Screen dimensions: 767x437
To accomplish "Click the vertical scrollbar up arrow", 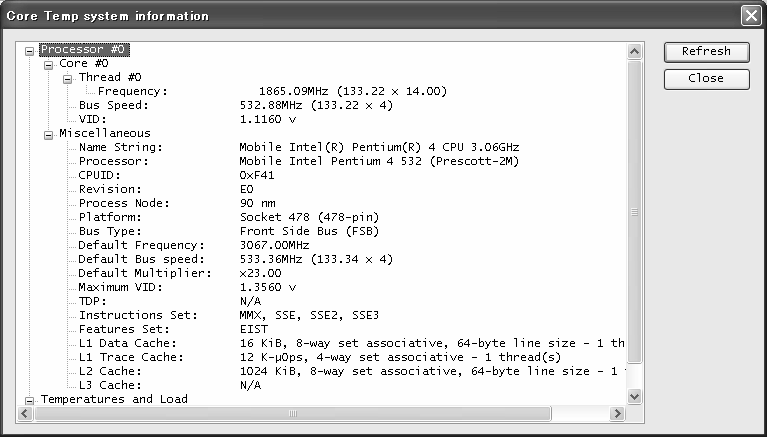I will pos(634,51).
